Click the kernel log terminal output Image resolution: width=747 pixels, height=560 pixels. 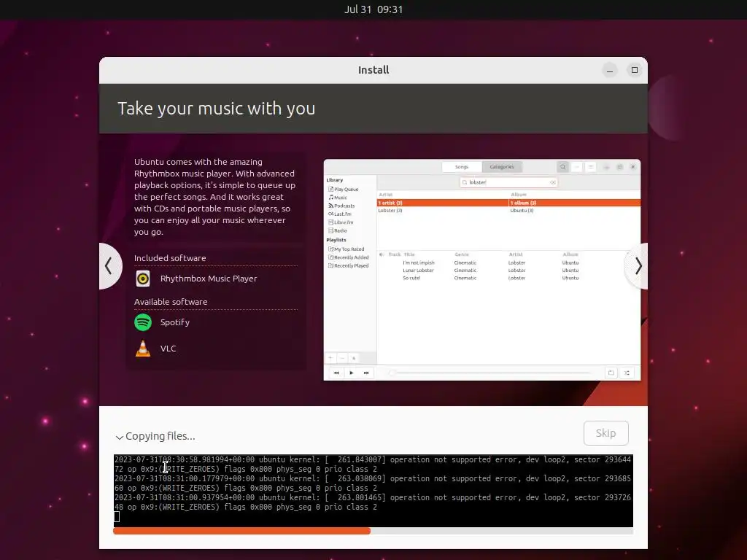pos(373,491)
